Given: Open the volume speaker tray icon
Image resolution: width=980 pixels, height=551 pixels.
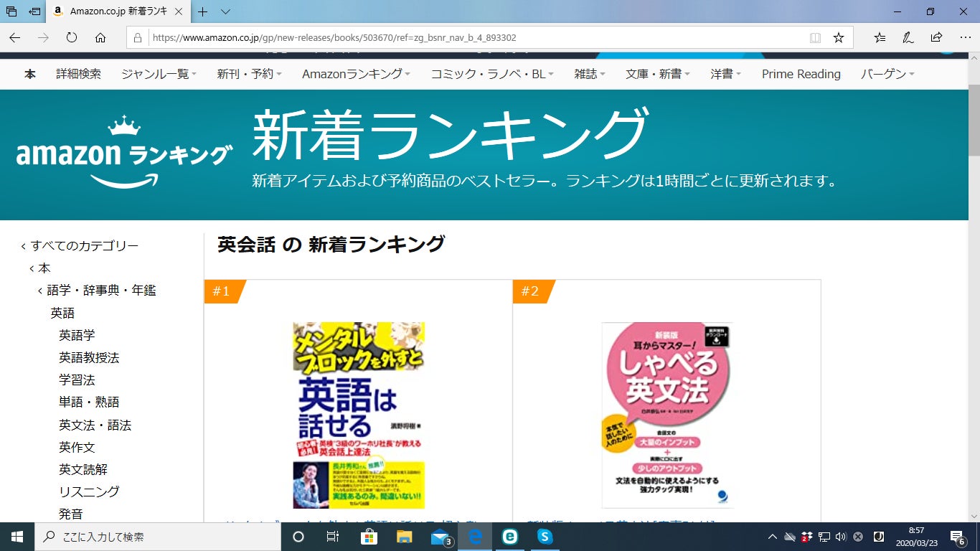Looking at the screenshot, I should 841,537.
